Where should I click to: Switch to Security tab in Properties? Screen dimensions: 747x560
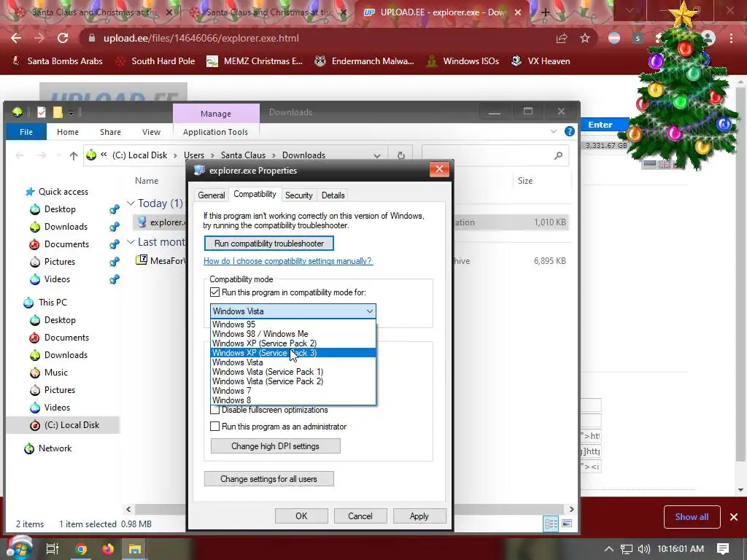298,195
